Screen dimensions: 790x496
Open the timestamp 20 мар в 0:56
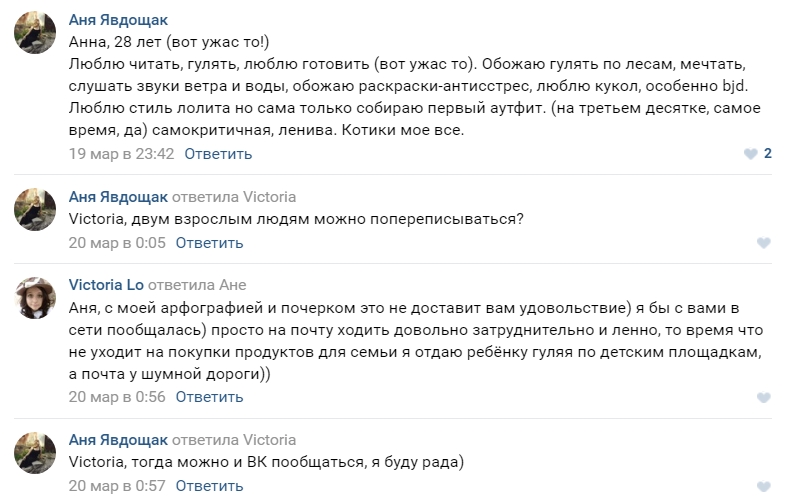coord(117,397)
